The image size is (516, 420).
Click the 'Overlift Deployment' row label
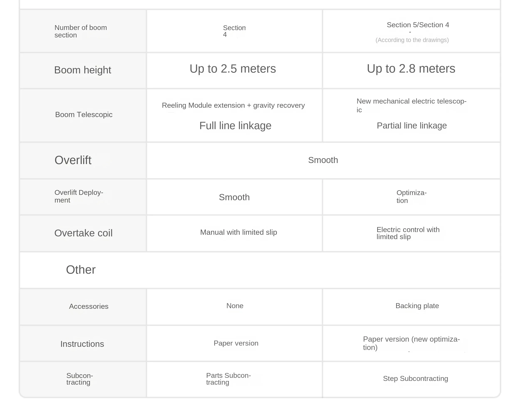point(79,196)
